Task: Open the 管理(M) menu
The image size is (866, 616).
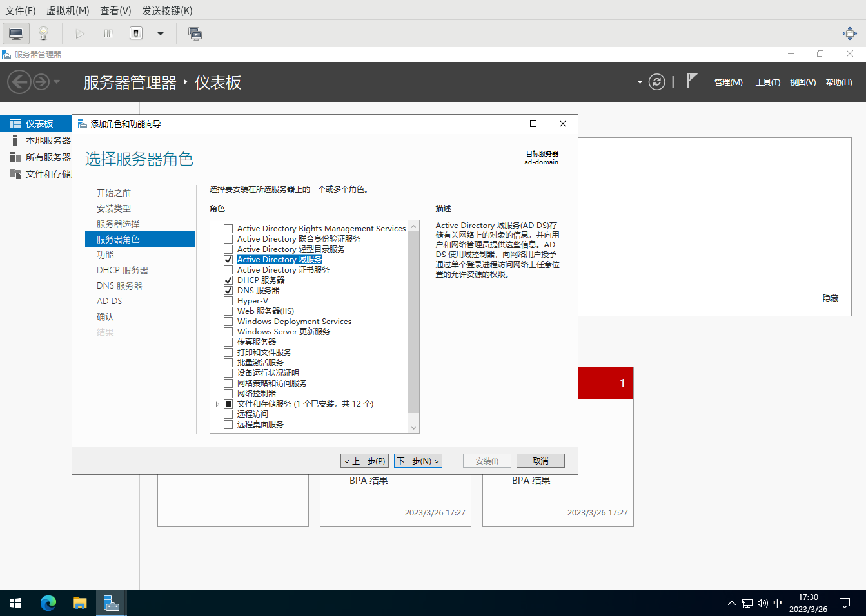Action: point(728,82)
